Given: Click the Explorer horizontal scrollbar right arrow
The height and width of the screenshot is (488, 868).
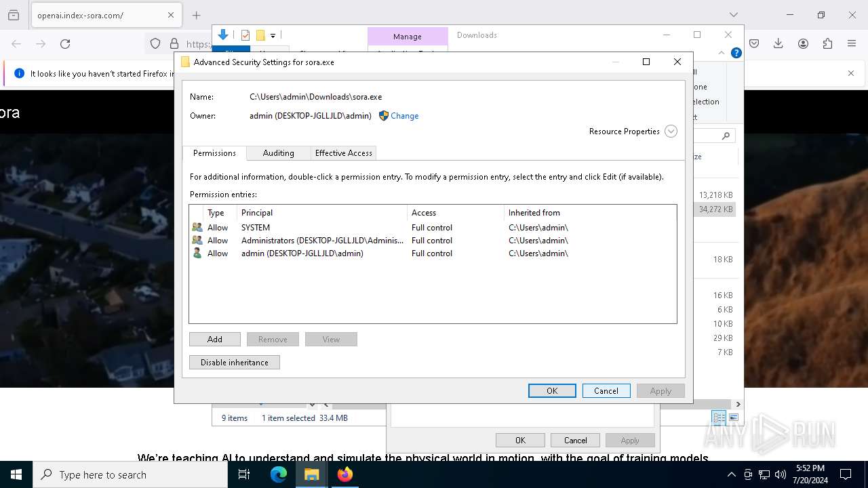Looking at the screenshot, I should (x=738, y=404).
